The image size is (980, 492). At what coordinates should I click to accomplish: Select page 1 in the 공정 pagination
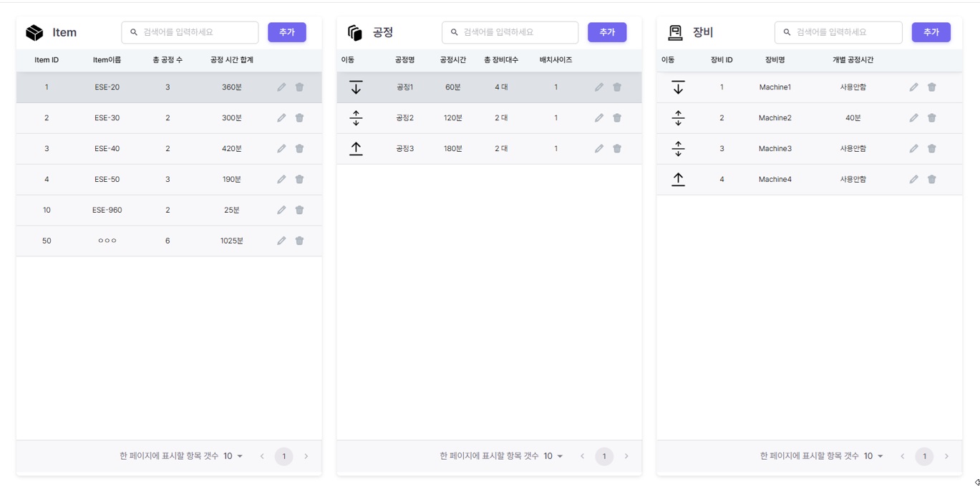pos(604,456)
